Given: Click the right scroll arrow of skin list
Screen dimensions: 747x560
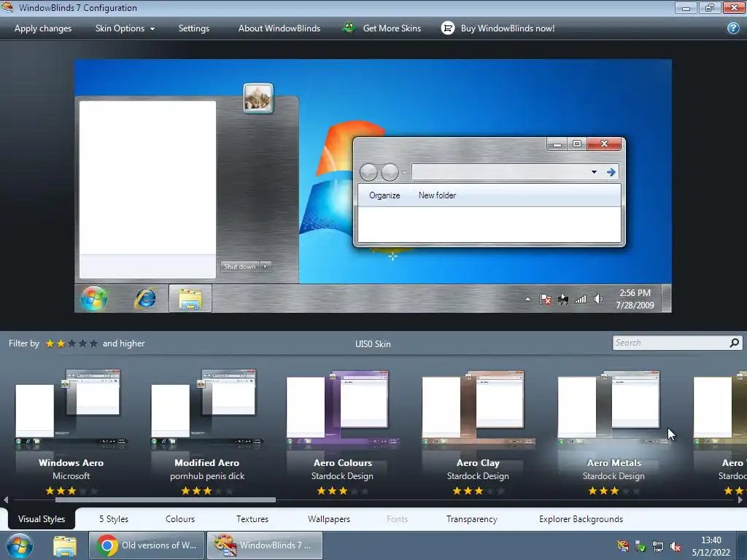Looking at the screenshot, I should [x=740, y=500].
